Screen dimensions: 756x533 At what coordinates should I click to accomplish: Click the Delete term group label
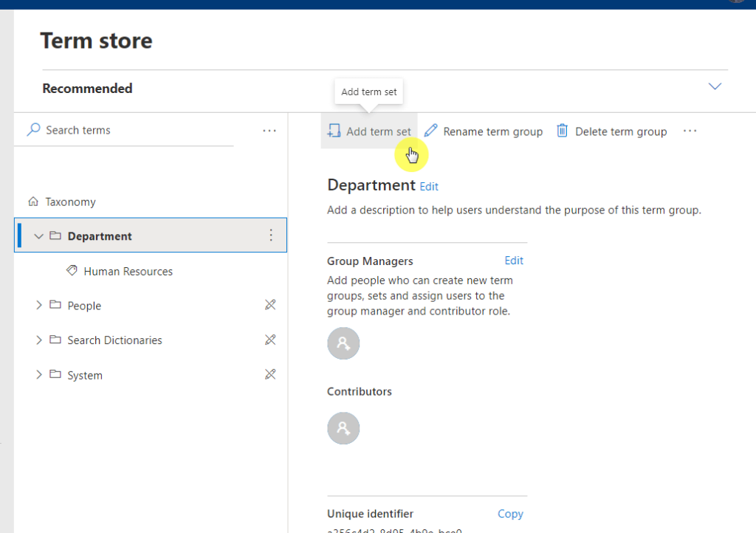pyautogui.click(x=621, y=131)
